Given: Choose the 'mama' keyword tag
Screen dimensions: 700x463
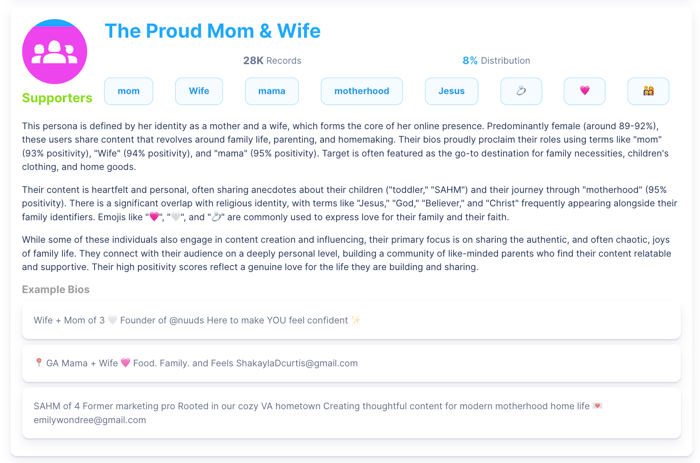Looking at the screenshot, I should pos(272,91).
